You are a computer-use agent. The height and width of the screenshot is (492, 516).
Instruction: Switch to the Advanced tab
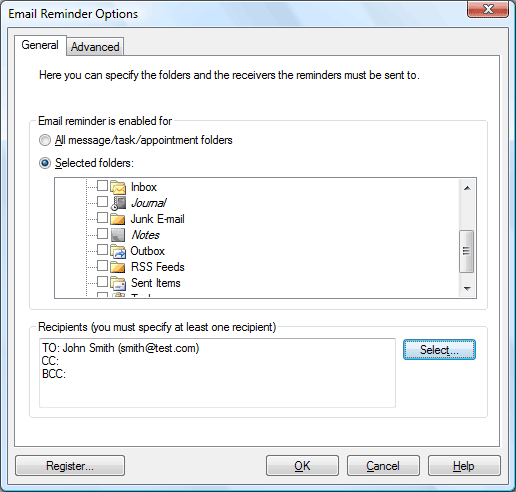pos(95,47)
